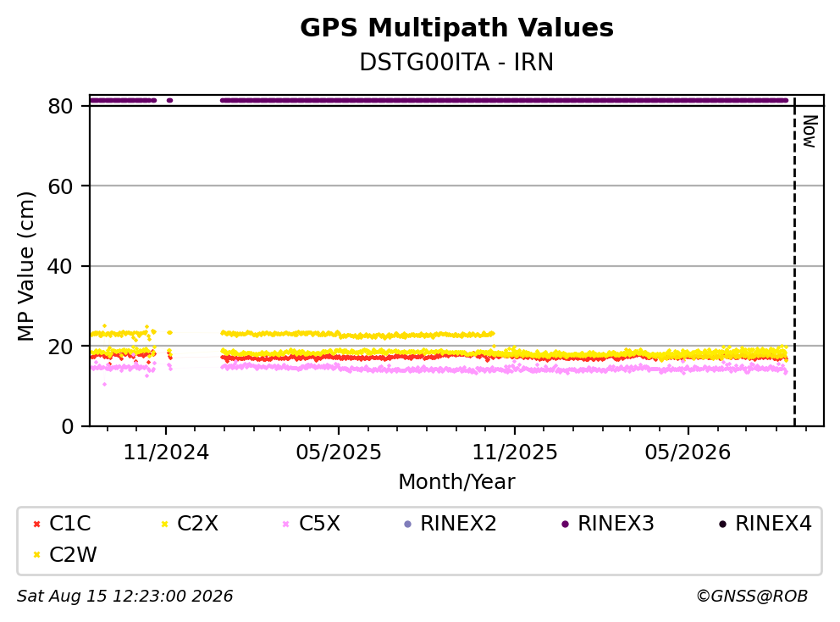Click the yellow C2X legend marker
The image size is (840, 622).
164,524
